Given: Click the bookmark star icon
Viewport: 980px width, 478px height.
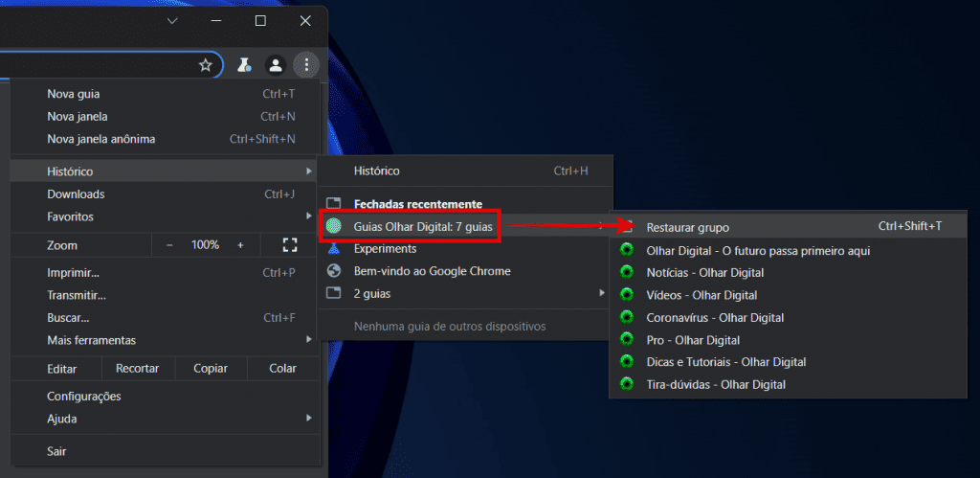Looking at the screenshot, I should tap(206, 65).
